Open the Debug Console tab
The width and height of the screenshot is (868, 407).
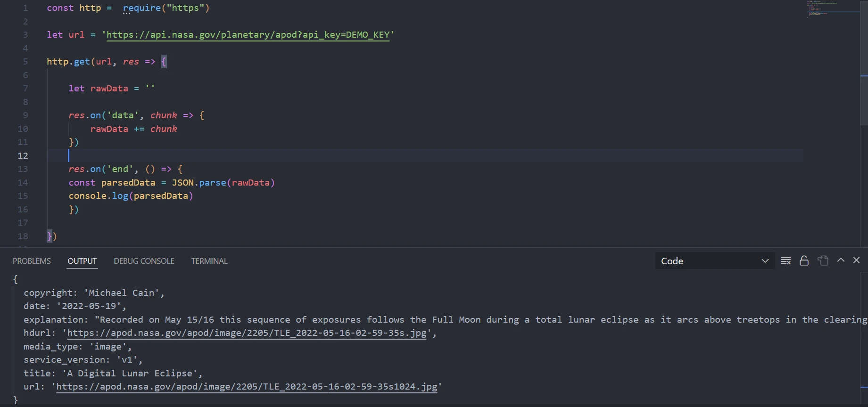(x=144, y=261)
